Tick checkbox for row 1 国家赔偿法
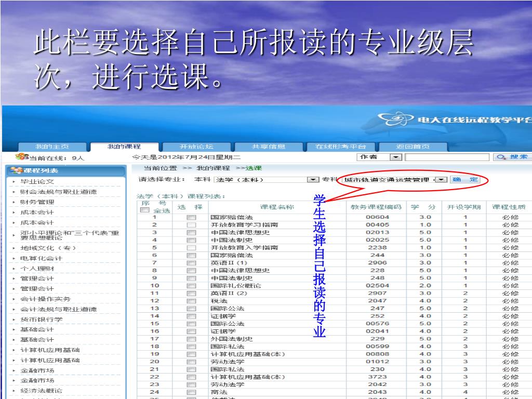The width and height of the screenshot is (532, 399). point(191,217)
